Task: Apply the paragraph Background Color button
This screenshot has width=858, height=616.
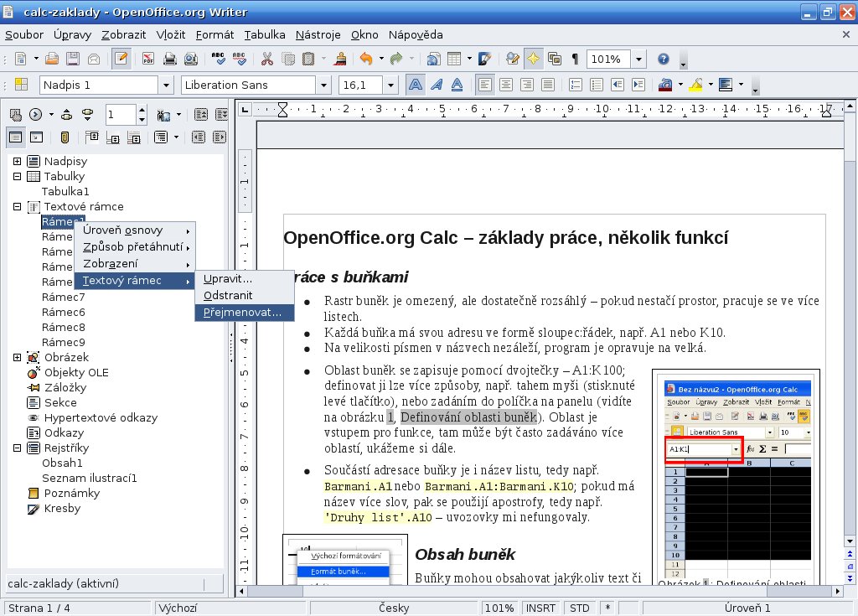Action: click(726, 85)
